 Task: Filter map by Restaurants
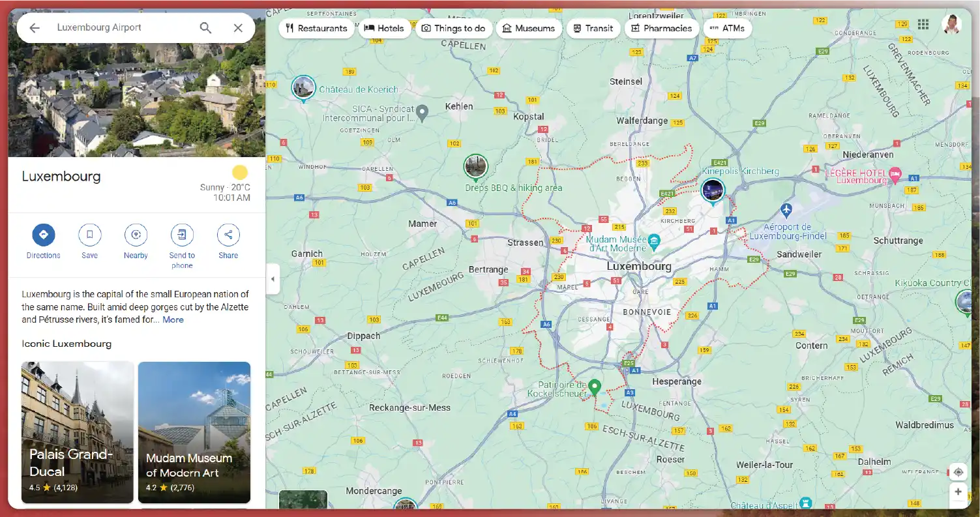click(x=316, y=28)
